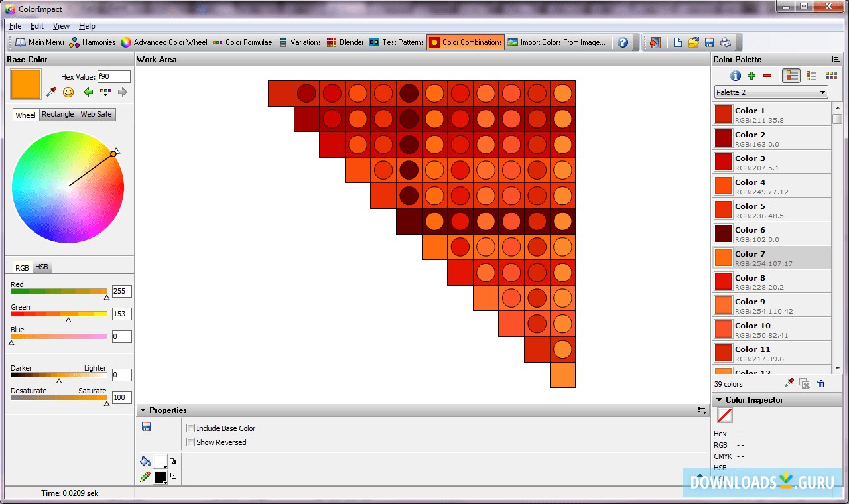Switch palette to detailed list view
849x504 pixels.
point(791,76)
